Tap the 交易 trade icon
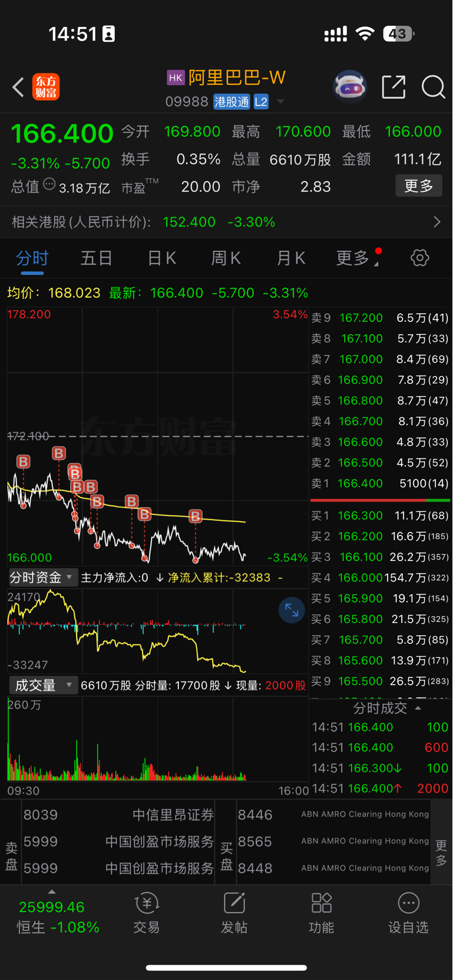The height and width of the screenshot is (980, 453). click(x=147, y=913)
